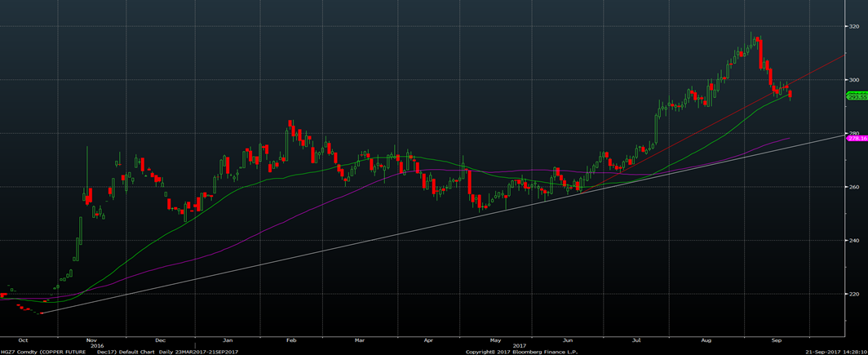Select the 300 price axis label
The height and width of the screenshot is (355, 868).
coord(854,80)
